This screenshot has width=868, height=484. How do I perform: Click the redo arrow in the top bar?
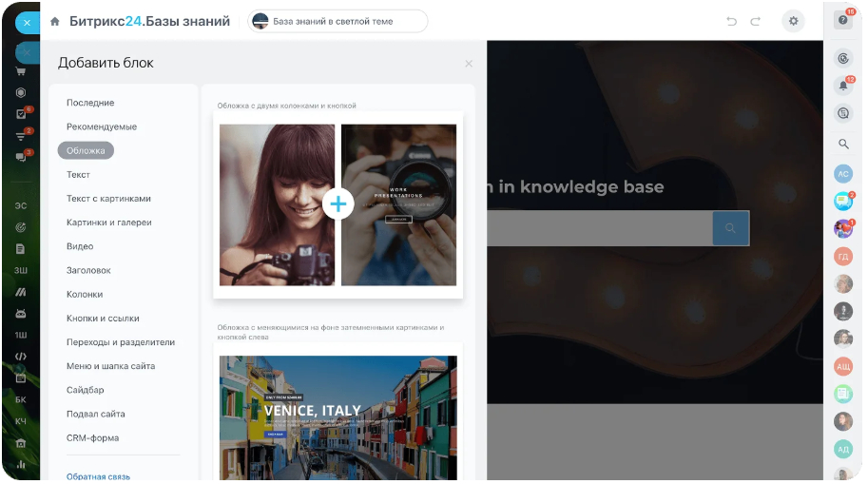(755, 21)
